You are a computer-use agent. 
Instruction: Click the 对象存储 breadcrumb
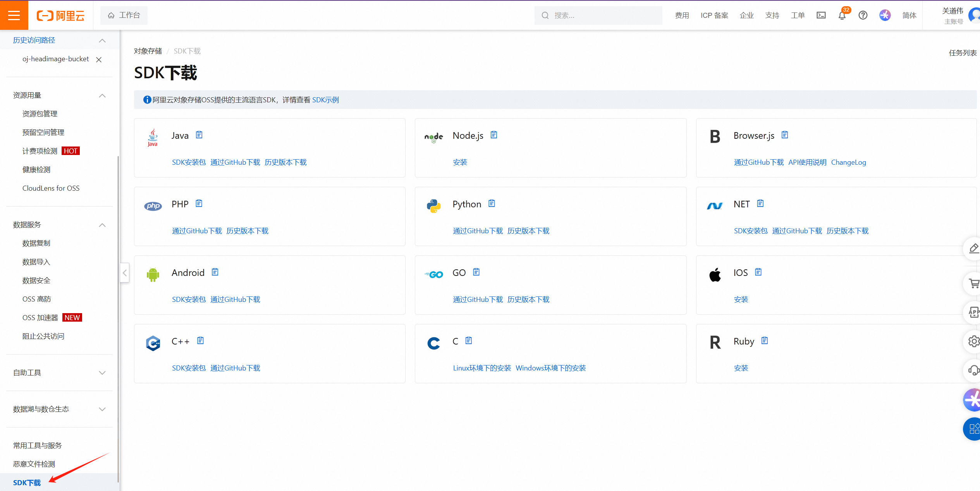coord(148,51)
